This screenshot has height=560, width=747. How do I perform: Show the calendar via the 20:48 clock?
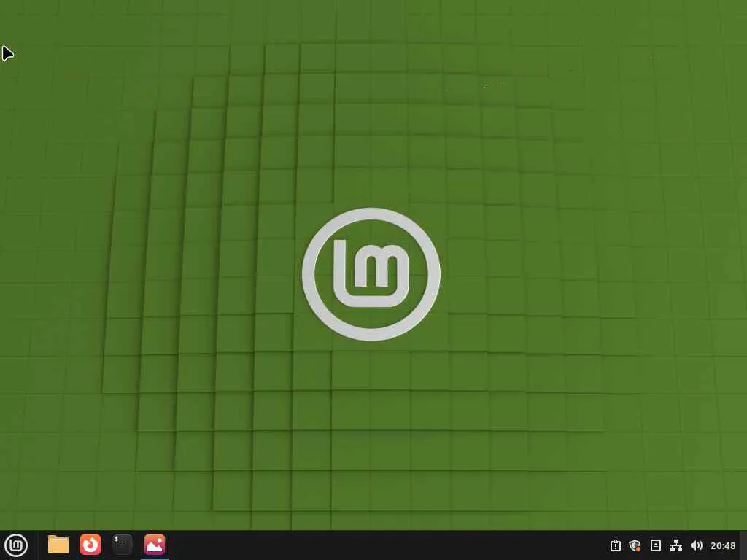click(x=723, y=545)
